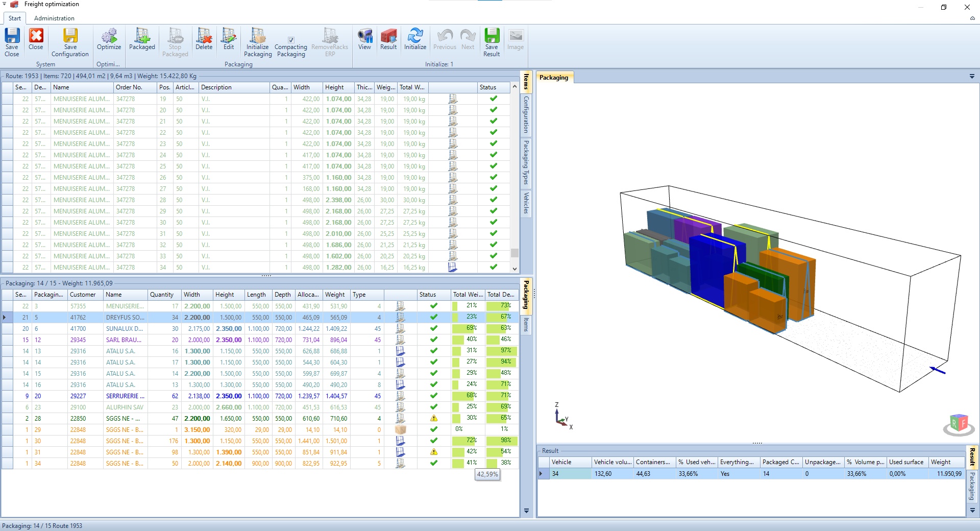Image resolution: width=980 pixels, height=531 pixels.
Task: Click the row expander arrow of vehicle 34
Action: pos(542,473)
